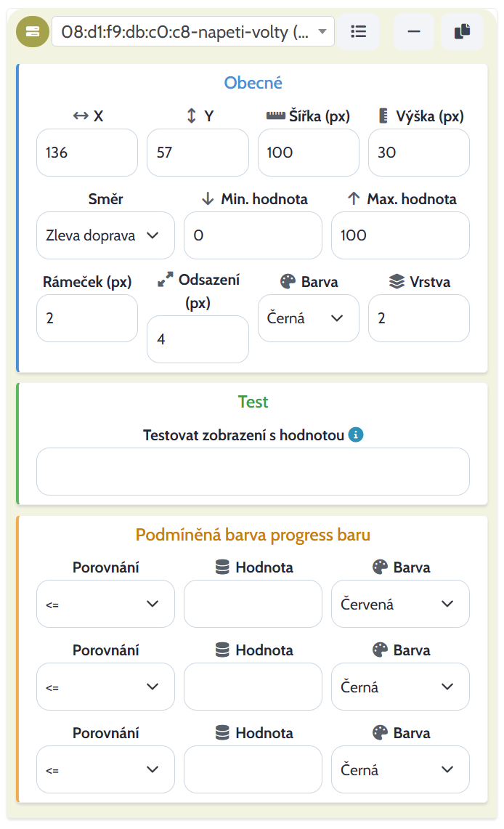Image resolution: width=504 pixels, height=829 pixels.
Task: Click the Šířka (px) input field
Action: click(x=309, y=153)
